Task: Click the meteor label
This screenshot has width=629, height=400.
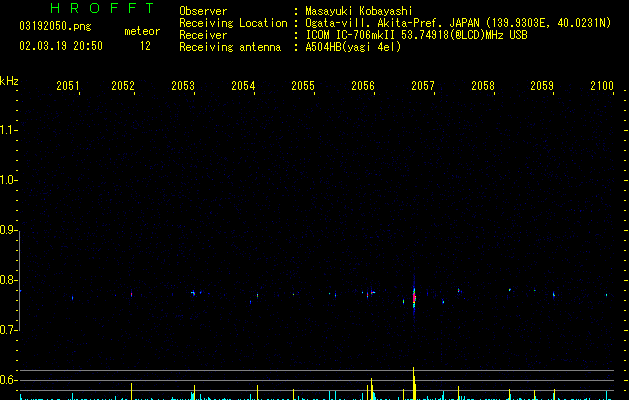Action: (142, 31)
